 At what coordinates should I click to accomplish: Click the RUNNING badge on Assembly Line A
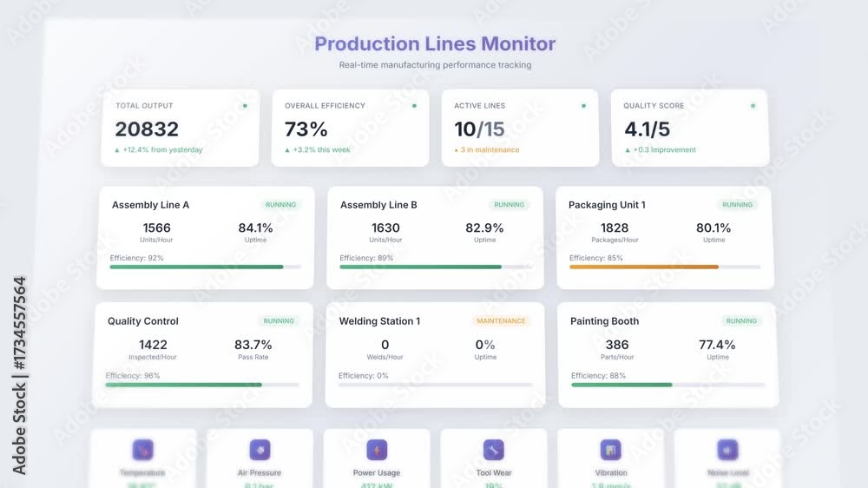280,205
